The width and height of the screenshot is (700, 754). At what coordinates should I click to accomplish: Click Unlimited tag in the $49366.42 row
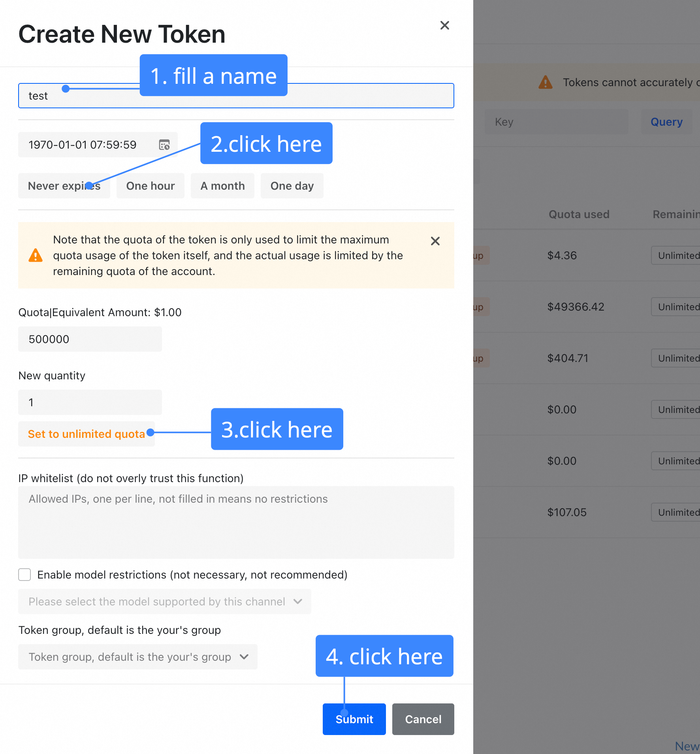676,307
